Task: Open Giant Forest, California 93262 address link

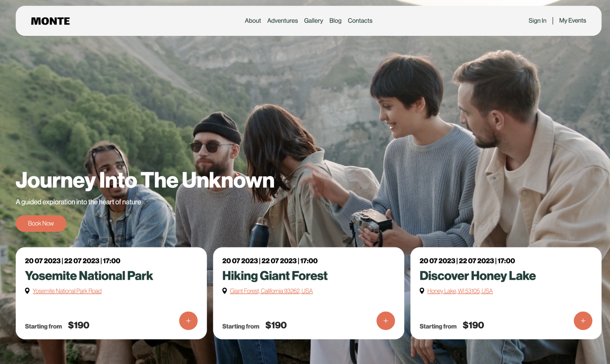Action: pos(271,291)
